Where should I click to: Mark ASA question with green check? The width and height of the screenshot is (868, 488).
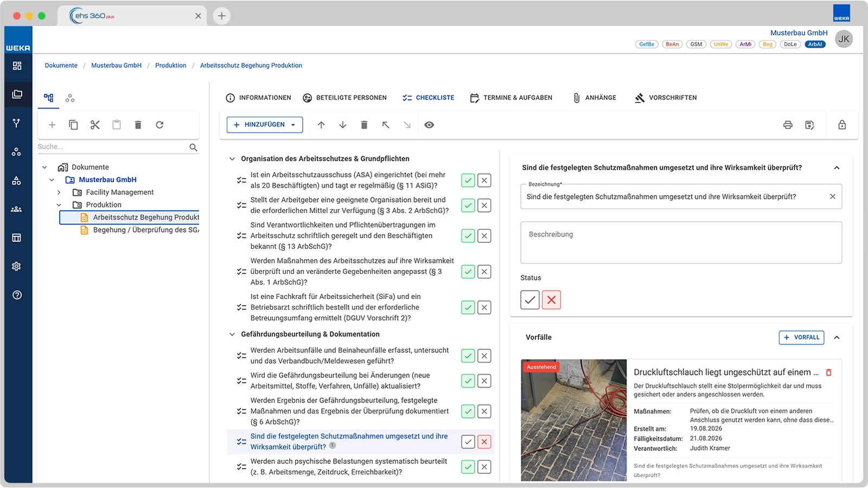[x=468, y=181]
